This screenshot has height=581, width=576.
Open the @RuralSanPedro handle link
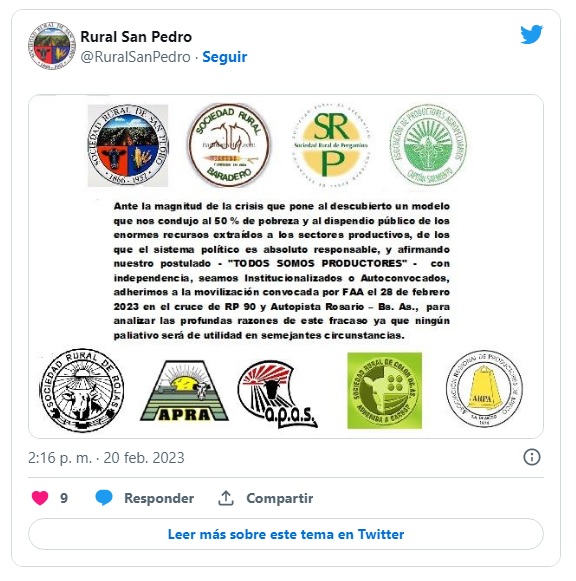click(136, 57)
